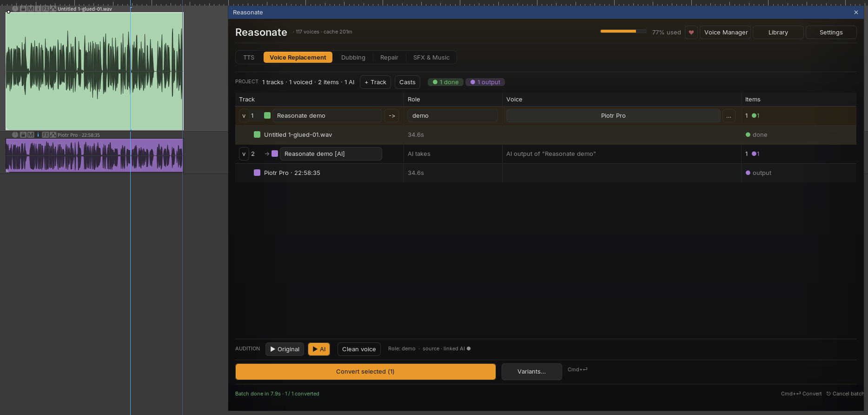Click the AI takes role label
The height and width of the screenshot is (415, 868).
click(419, 154)
